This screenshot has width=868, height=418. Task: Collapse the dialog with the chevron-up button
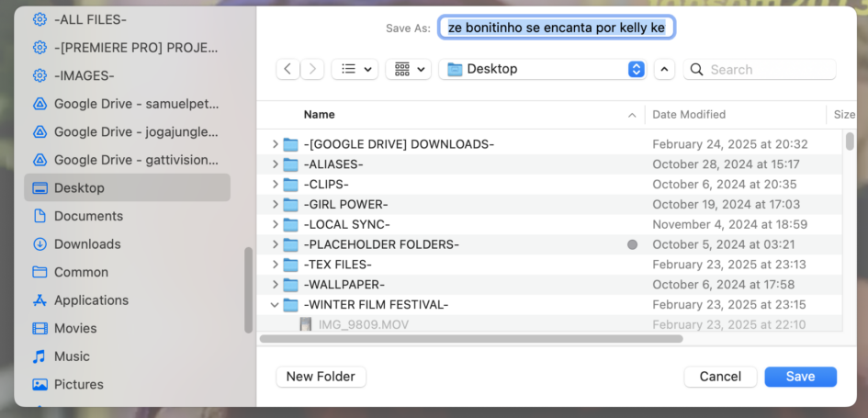[x=664, y=69]
